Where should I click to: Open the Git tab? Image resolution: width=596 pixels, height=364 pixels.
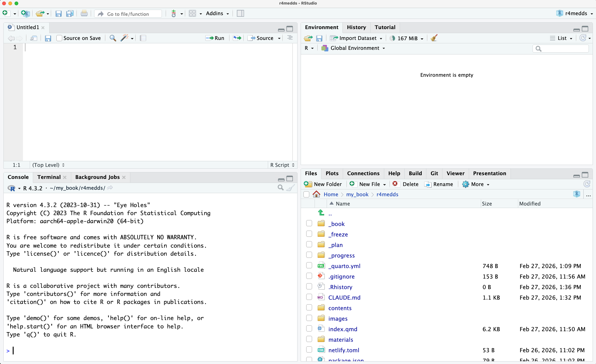(x=434, y=173)
